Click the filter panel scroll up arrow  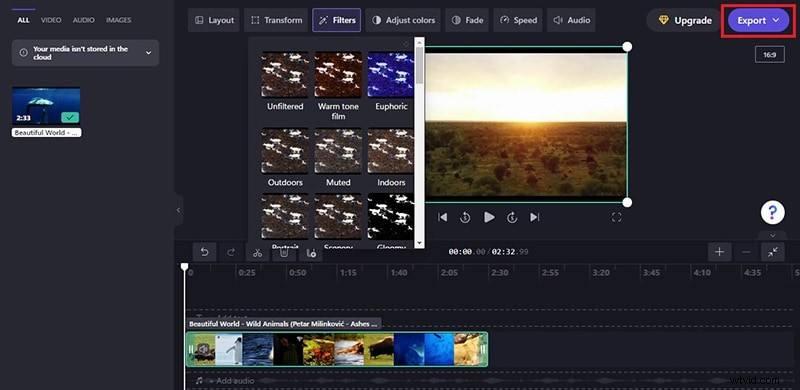pyautogui.click(x=419, y=41)
